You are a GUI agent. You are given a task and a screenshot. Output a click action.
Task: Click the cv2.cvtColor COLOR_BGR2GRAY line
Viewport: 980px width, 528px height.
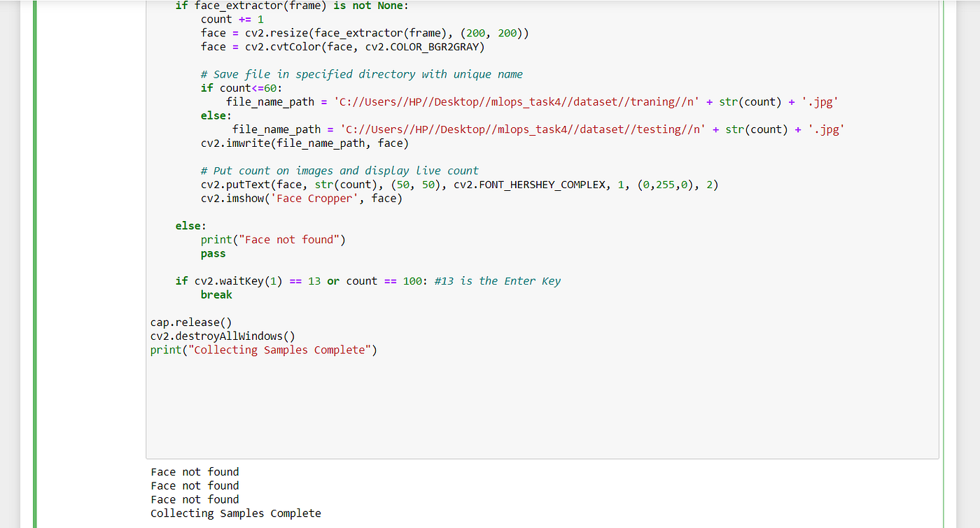(x=342, y=47)
